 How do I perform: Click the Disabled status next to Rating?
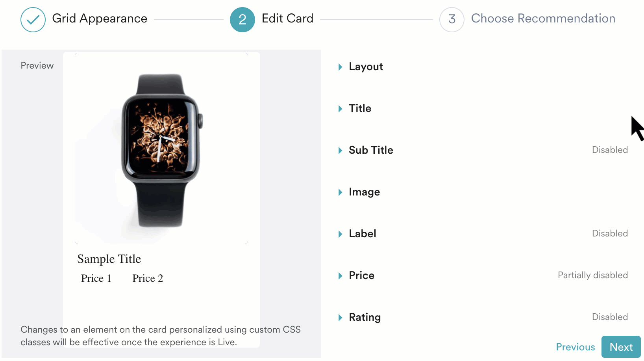[610, 317]
